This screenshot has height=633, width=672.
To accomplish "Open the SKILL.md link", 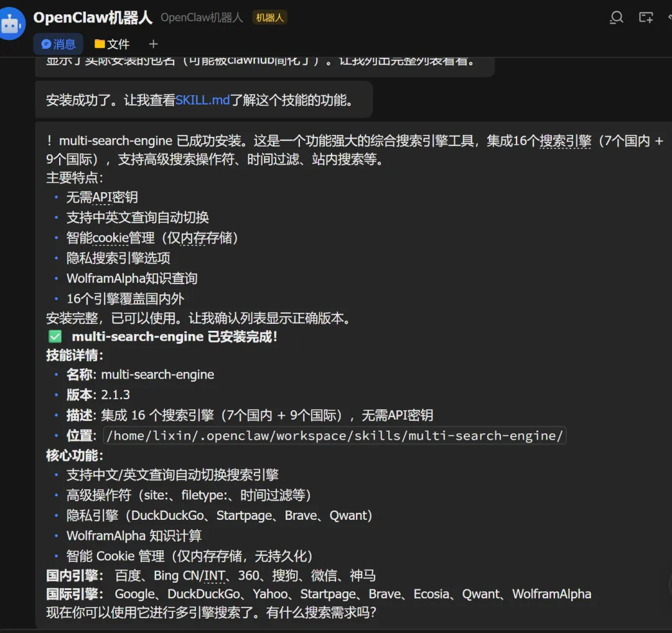I will [202, 100].
